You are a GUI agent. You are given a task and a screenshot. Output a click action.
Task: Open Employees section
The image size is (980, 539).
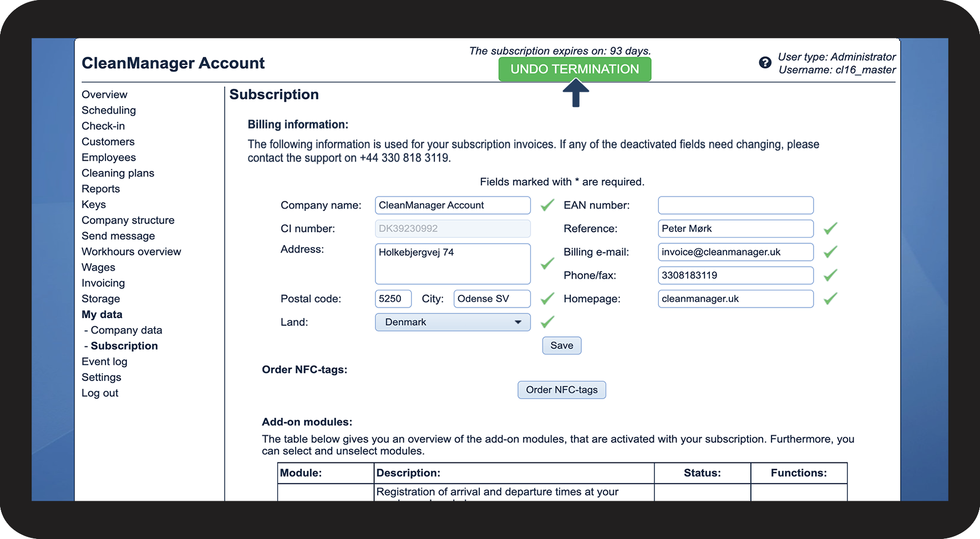click(109, 157)
